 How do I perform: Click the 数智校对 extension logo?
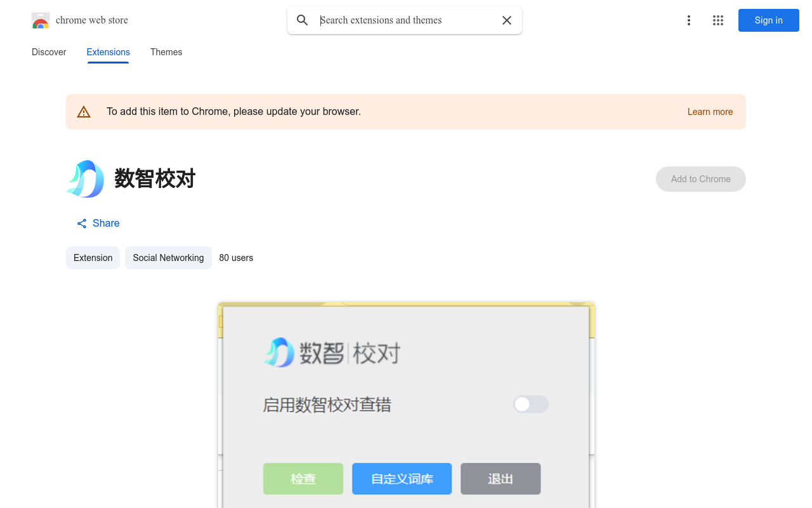pyautogui.click(x=86, y=179)
